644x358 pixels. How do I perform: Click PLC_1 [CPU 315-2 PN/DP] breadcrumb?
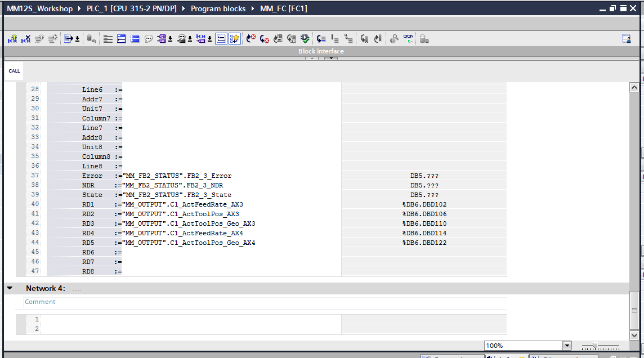[131, 8]
